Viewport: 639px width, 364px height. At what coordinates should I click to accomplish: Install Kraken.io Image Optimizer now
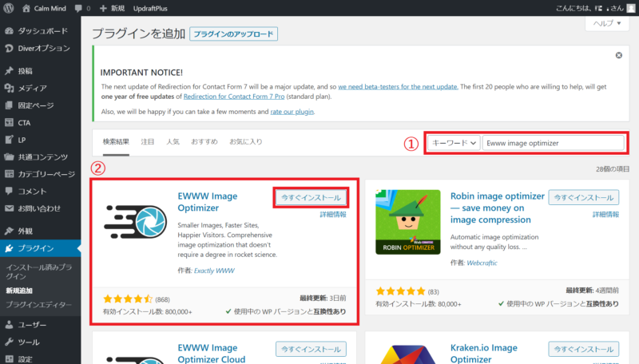point(584,349)
